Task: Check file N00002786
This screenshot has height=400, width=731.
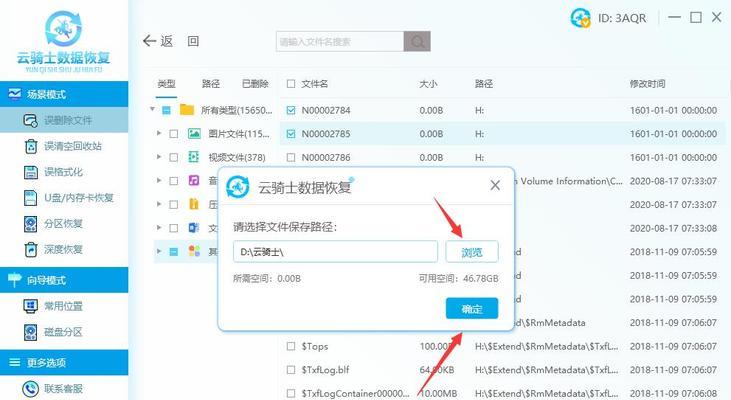Action: (x=291, y=158)
